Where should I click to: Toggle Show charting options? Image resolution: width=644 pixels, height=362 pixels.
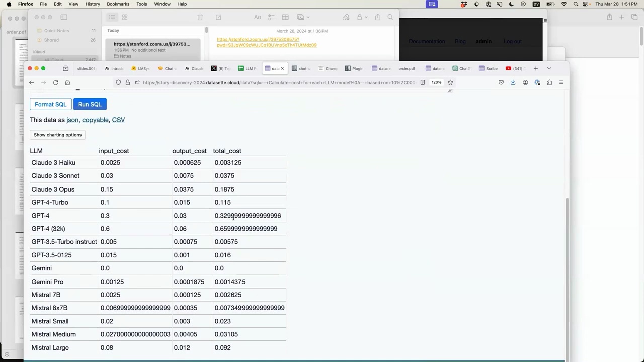57,135
